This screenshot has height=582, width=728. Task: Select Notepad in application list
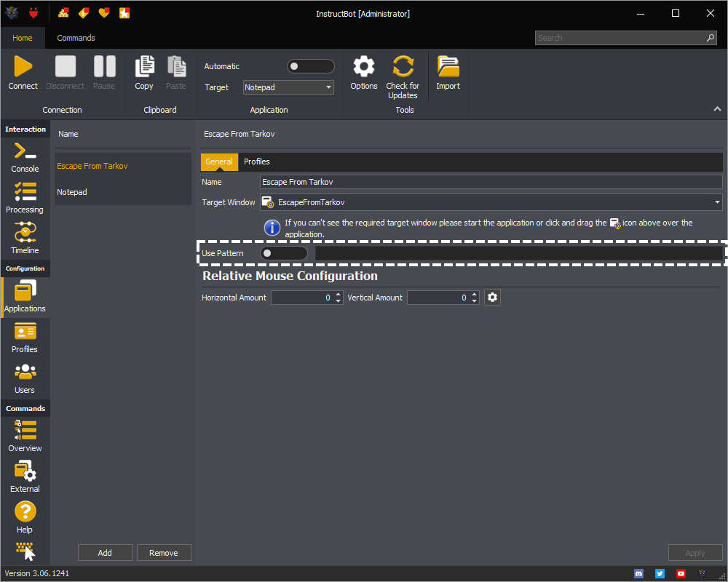click(x=123, y=192)
